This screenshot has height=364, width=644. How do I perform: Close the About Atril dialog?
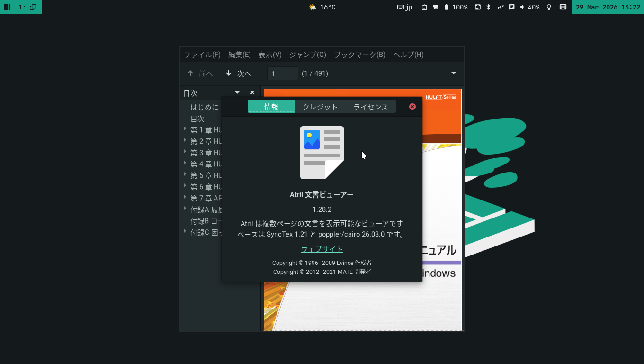coord(412,107)
